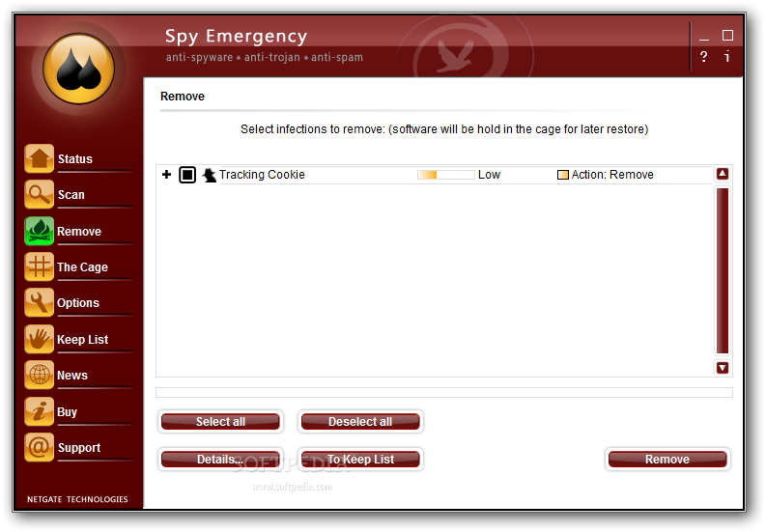This screenshot has height=532, width=766.
Task: Click the Deselect all button
Action: point(360,422)
